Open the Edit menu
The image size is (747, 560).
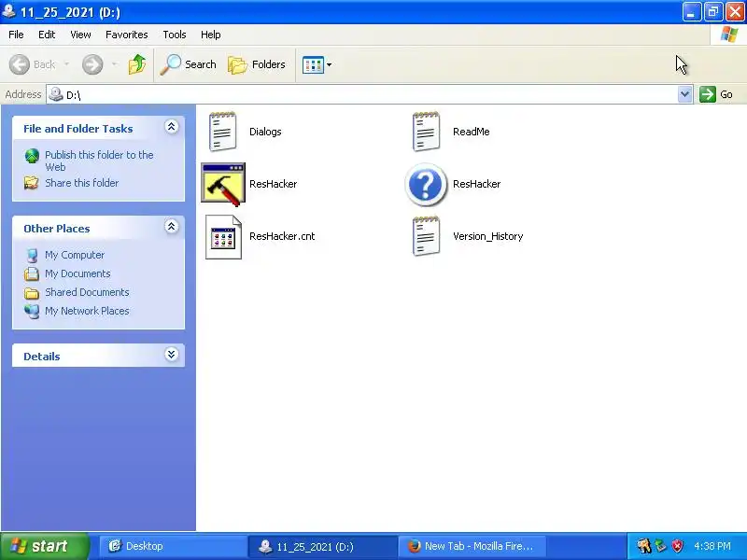tap(47, 35)
